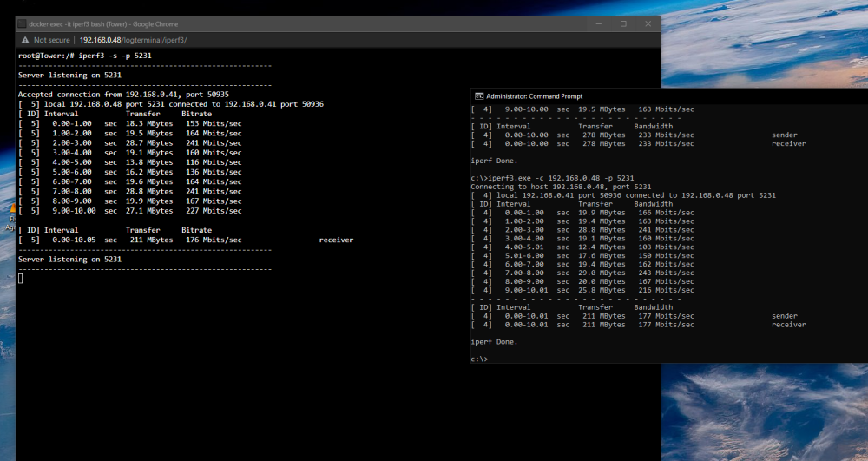Image resolution: width=868 pixels, height=461 pixels.
Task: Click the top Command Prompt row with 163 Mbits/sec 9.00-10.00
Action: tap(582, 109)
